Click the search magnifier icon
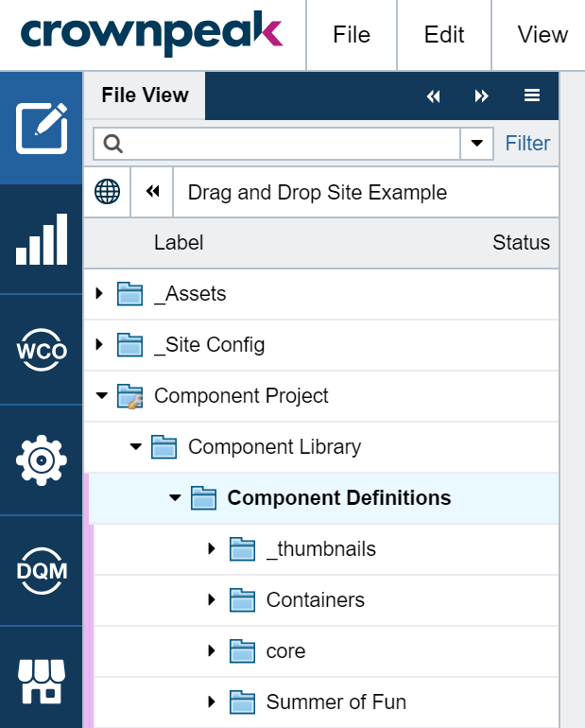The image size is (585, 728). (112, 144)
